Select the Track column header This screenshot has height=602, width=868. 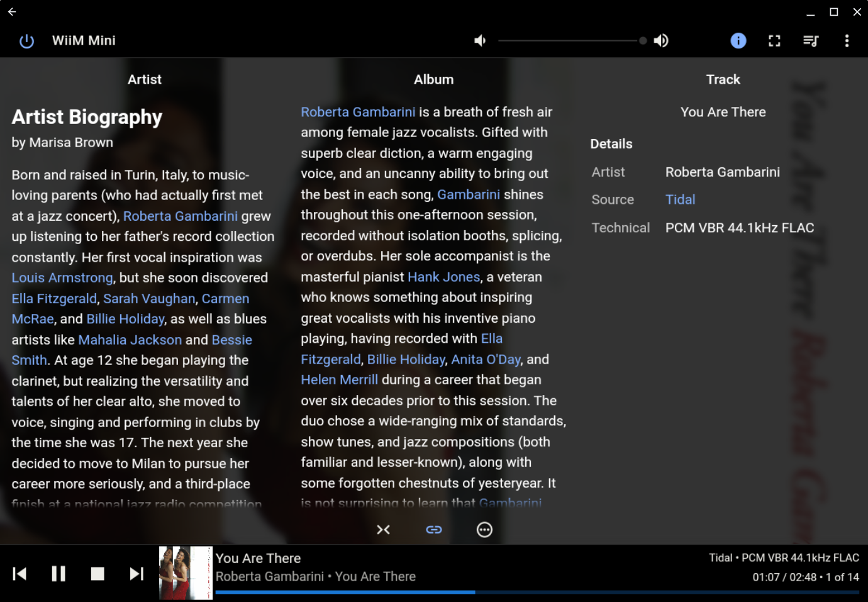click(723, 79)
